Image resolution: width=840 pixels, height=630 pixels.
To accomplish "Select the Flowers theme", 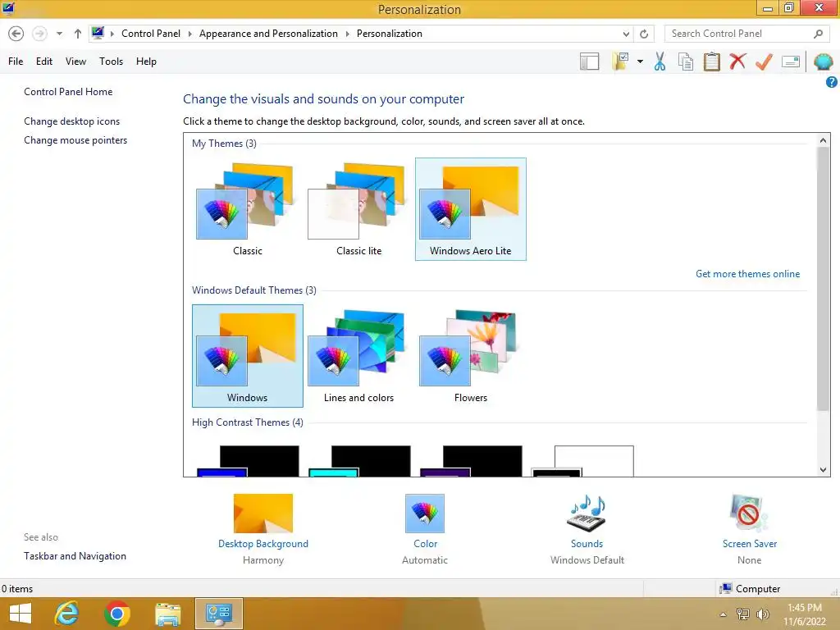I will click(x=470, y=356).
